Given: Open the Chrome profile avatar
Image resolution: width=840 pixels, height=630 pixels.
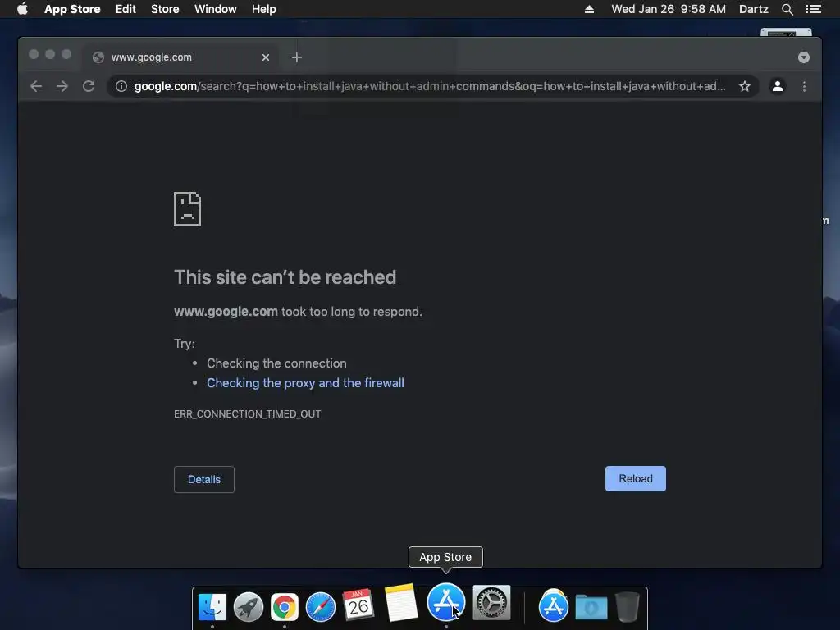Looking at the screenshot, I should click(778, 86).
